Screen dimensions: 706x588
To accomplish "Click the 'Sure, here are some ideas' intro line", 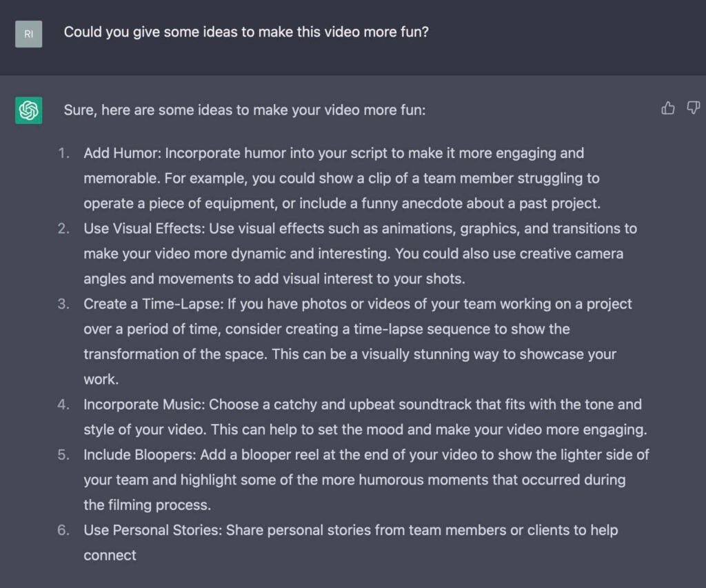I will coord(245,110).
